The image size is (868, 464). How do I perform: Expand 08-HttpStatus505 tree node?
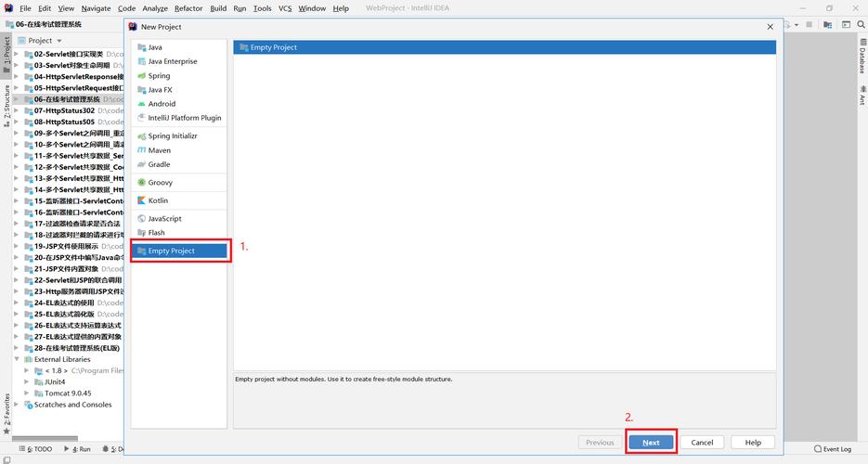pos(16,122)
